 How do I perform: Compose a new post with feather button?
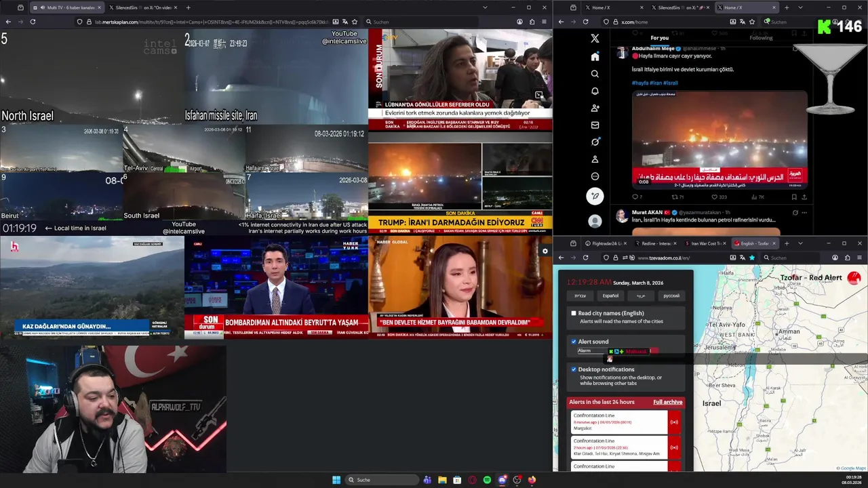point(595,197)
